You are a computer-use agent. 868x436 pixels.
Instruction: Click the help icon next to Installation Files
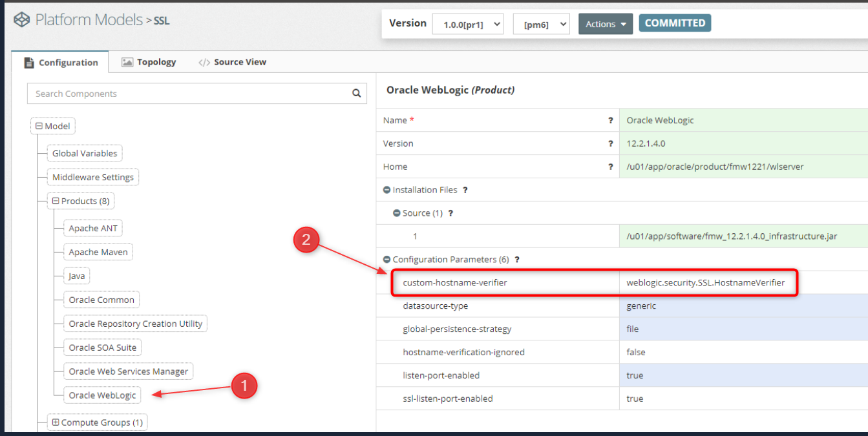click(x=465, y=190)
